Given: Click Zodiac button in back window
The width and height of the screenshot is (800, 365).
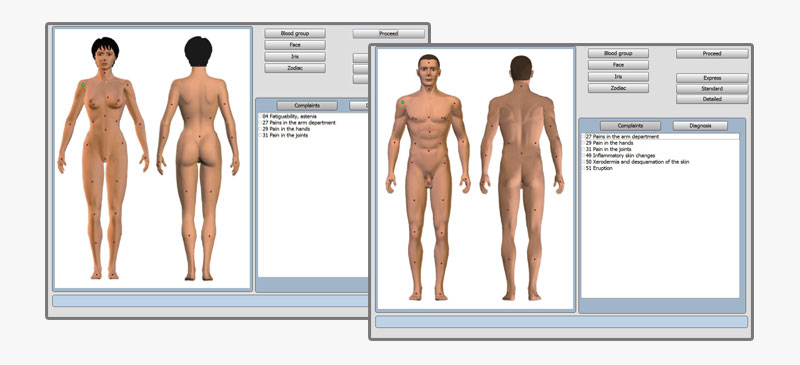Looking at the screenshot, I should (295, 68).
